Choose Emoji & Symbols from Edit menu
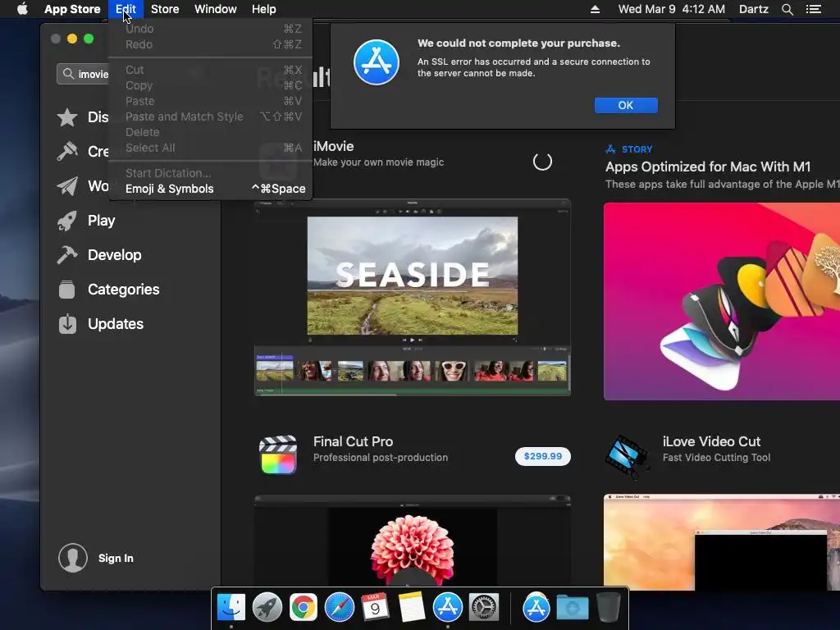The width and height of the screenshot is (840, 630). tap(211, 189)
